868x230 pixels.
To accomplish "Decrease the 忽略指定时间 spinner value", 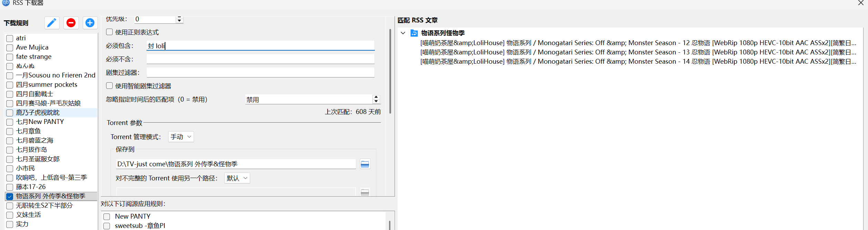I will click(x=376, y=102).
